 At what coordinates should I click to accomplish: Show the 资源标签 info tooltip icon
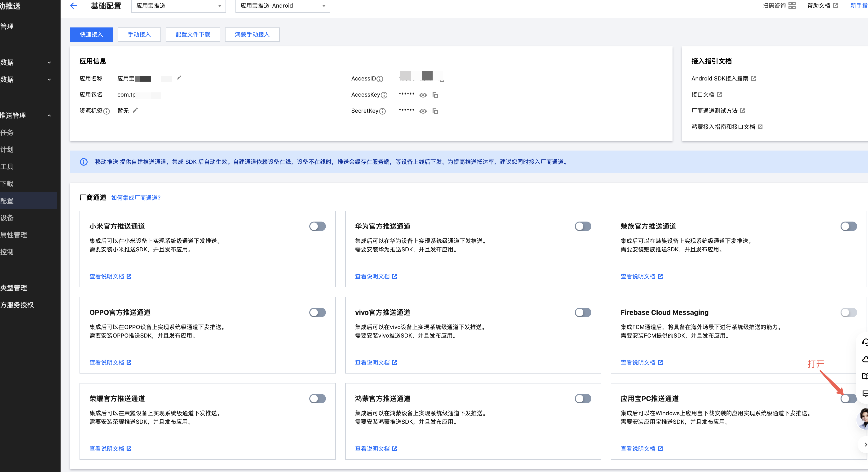tap(106, 111)
